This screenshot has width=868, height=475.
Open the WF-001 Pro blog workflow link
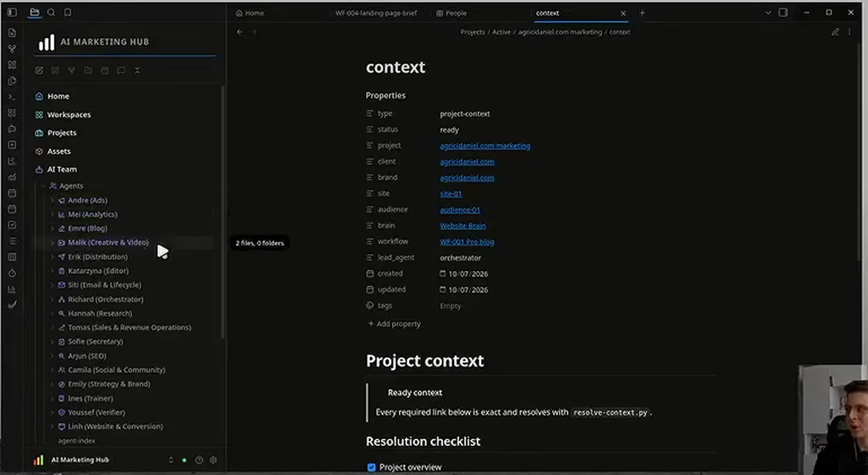(x=467, y=242)
